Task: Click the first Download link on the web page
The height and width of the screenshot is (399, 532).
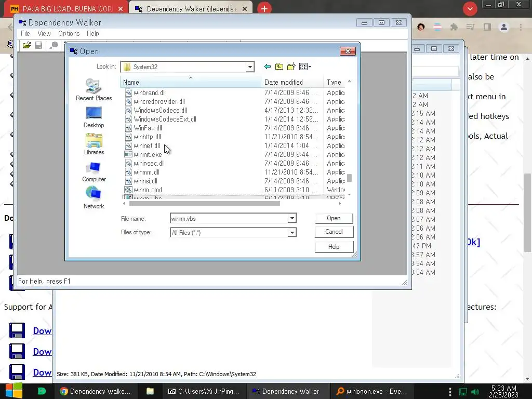Action: 42,330
